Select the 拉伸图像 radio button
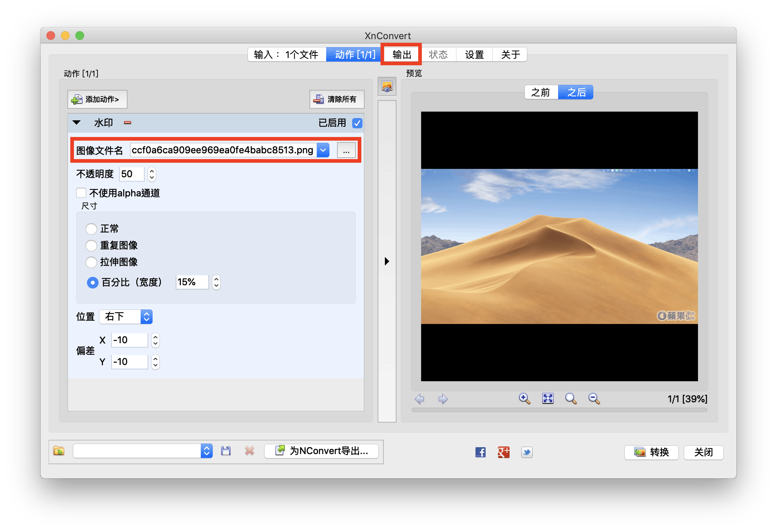Viewport: 777px width, 532px height. [x=91, y=262]
